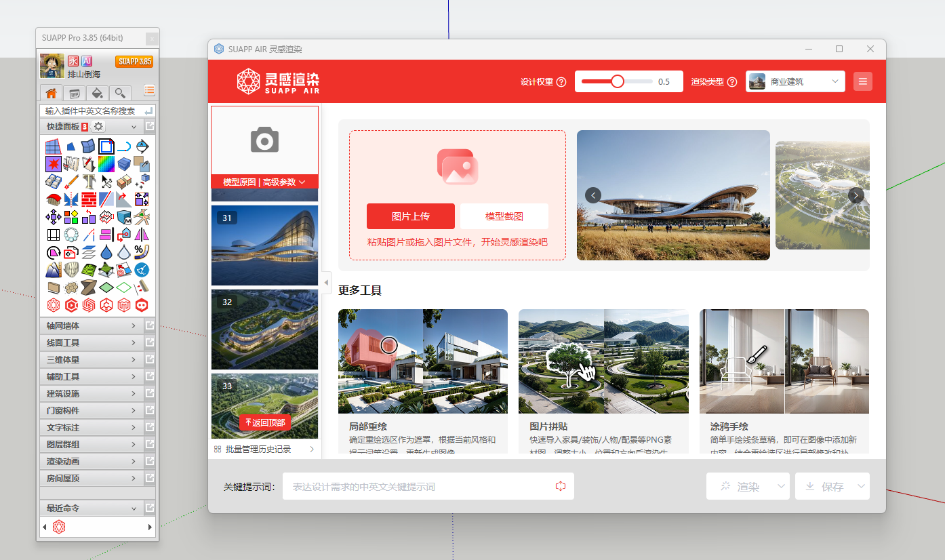Expand 模型原图 | 高级参数 options

coord(264,182)
